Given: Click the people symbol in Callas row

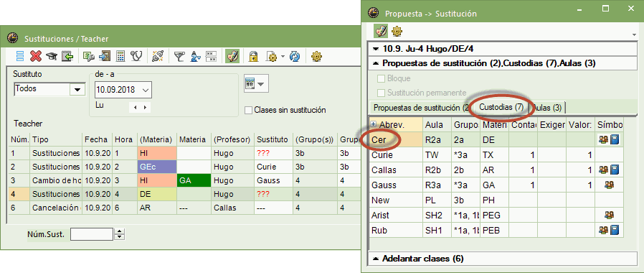Looking at the screenshot, I should [x=603, y=170].
